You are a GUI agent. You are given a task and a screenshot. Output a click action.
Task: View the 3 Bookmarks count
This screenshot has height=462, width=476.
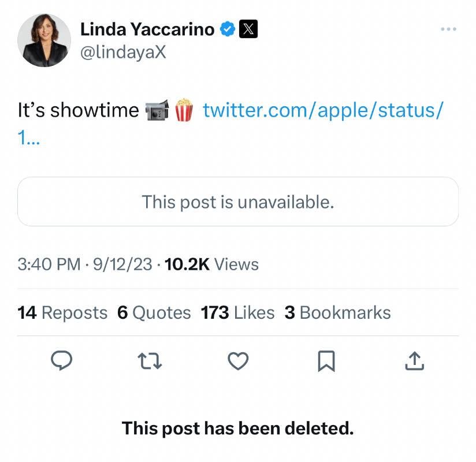[337, 312]
